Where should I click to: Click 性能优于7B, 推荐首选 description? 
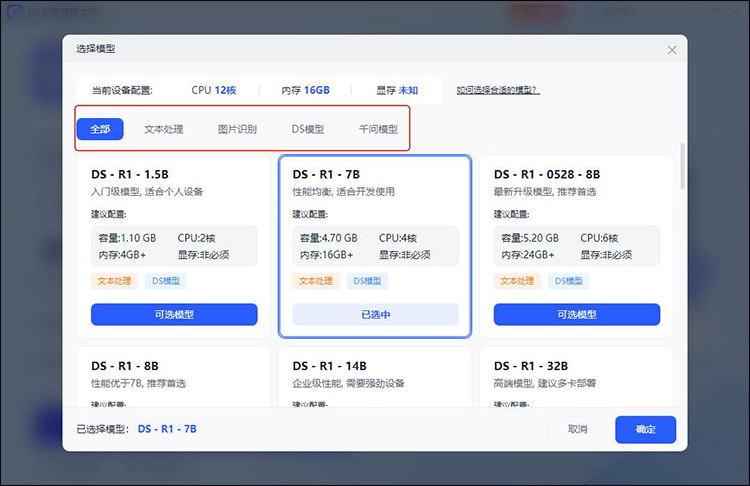(138, 383)
